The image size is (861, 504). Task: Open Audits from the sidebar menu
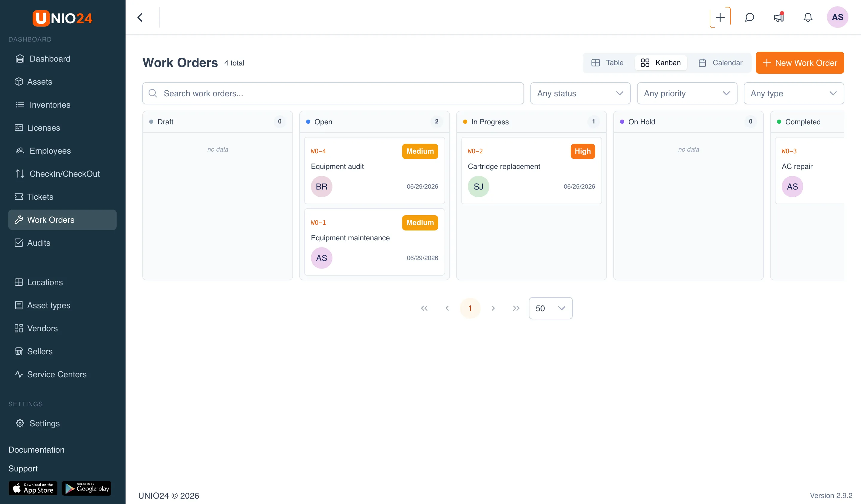coord(62,243)
